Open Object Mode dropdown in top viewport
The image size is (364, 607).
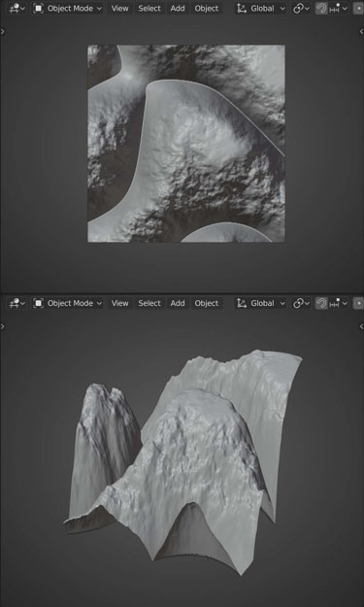pos(68,8)
